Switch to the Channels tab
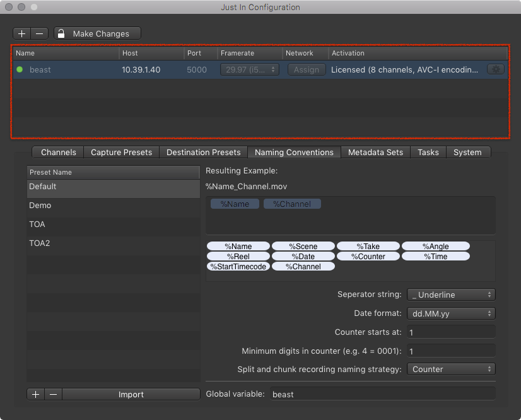The width and height of the screenshot is (521, 420). pyautogui.click(x=58, y=152)
